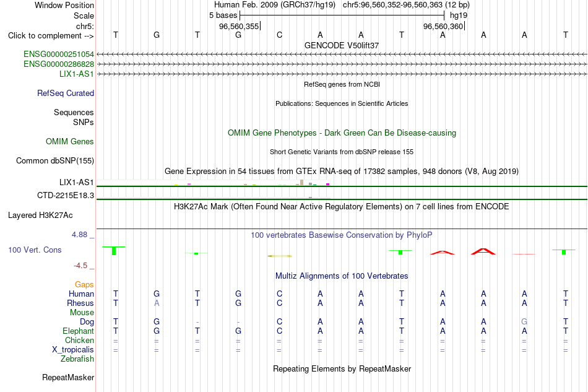Open the OMIM Gene Phenotypes track title

tap(342, 133)
